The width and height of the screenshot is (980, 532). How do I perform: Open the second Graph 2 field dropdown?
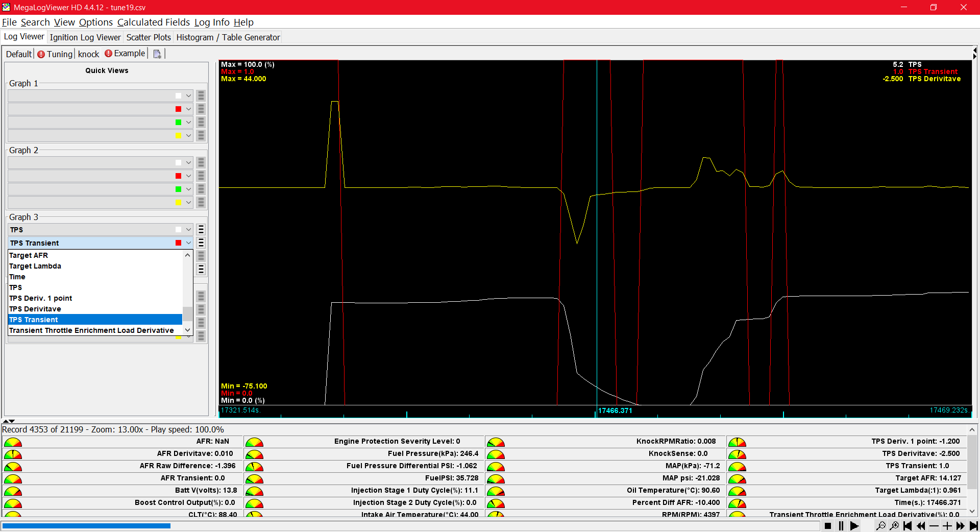(x=188, y=176)
